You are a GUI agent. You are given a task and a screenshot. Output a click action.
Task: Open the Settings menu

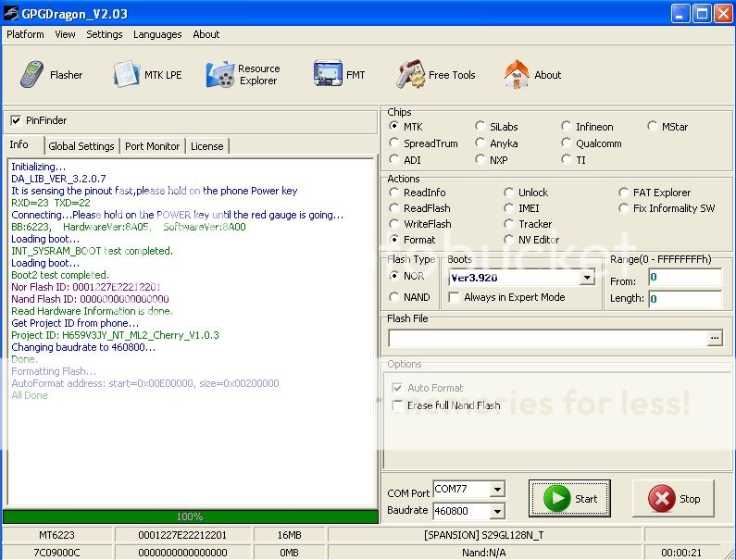(x=105, y=34)
